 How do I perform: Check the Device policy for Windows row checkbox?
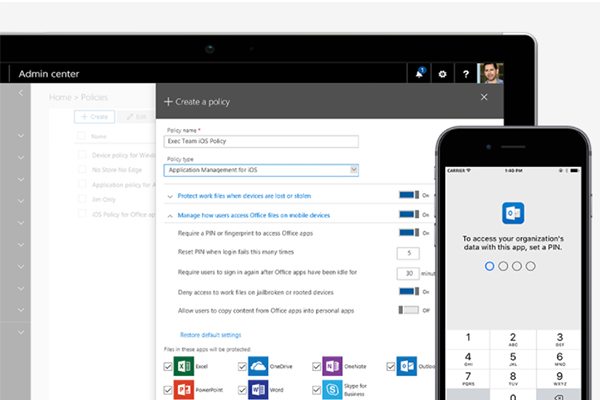82,155
